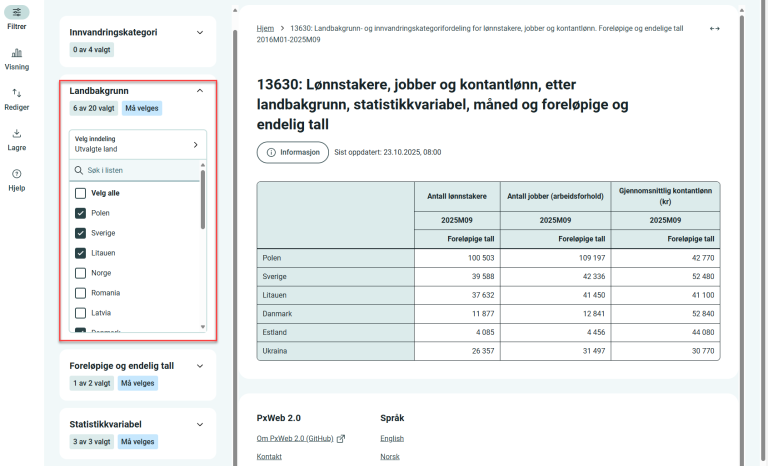
Task: Open the Rediger arrows icon
Action: tap(17, 93)
